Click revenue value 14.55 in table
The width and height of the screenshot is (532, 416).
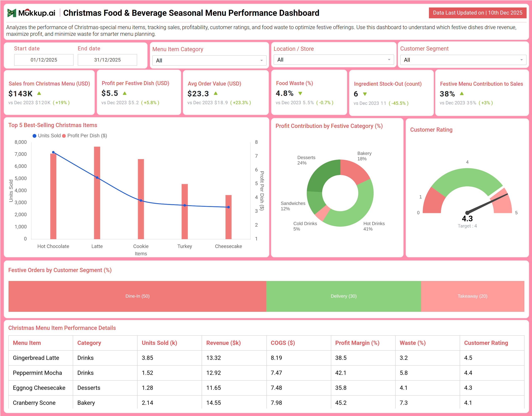pos(214,403)
